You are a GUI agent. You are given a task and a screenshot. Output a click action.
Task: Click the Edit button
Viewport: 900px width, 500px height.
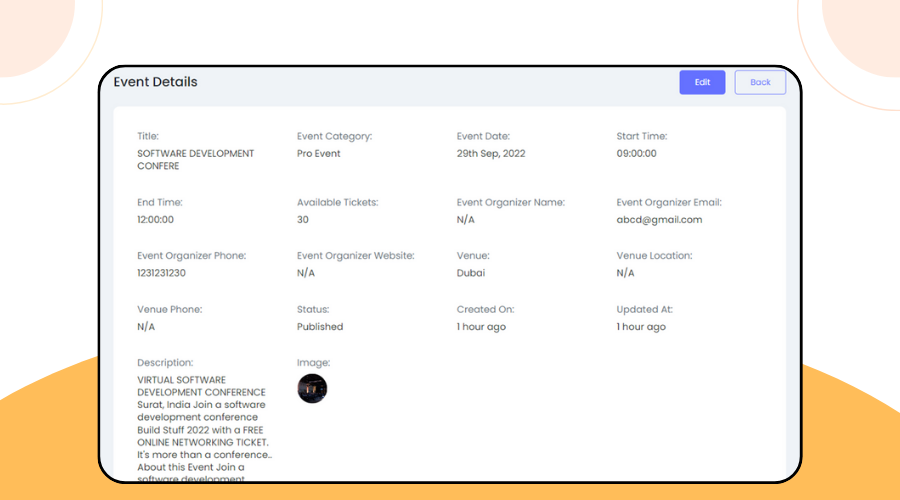[702, 82]
